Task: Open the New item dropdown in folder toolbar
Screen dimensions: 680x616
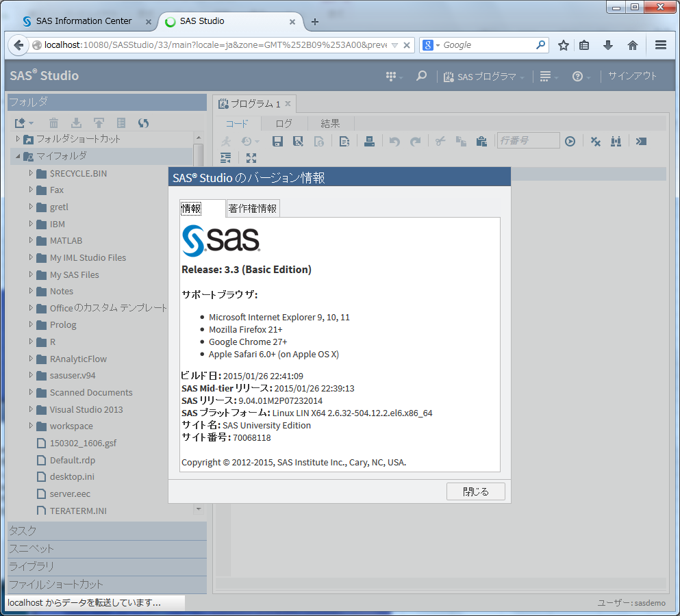Action: coord(24,123)
